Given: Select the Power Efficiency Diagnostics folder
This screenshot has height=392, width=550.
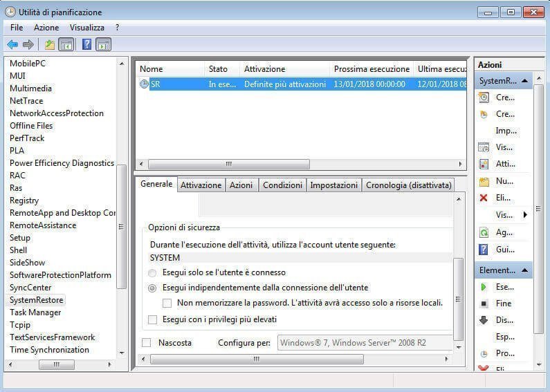Looking at the screenshot, I should 62,163.
